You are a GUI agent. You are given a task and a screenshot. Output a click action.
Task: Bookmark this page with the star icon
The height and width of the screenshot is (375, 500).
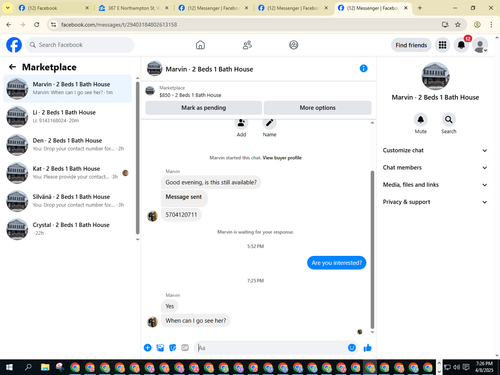click(x=458, y=24)
